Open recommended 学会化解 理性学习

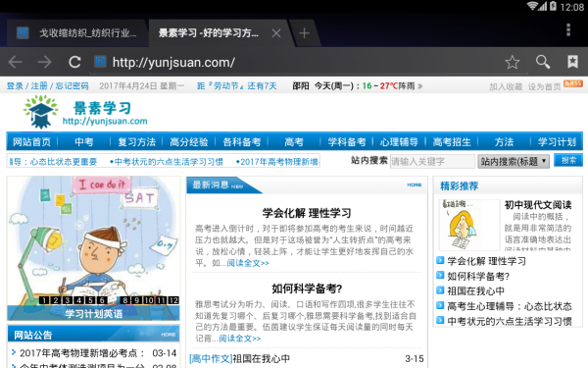click(486, 261)
